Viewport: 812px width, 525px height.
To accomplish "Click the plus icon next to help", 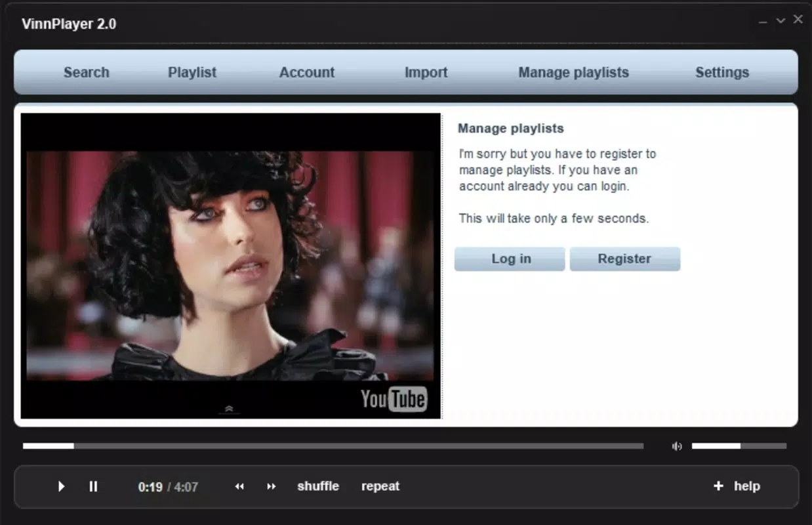I will 718,486.
